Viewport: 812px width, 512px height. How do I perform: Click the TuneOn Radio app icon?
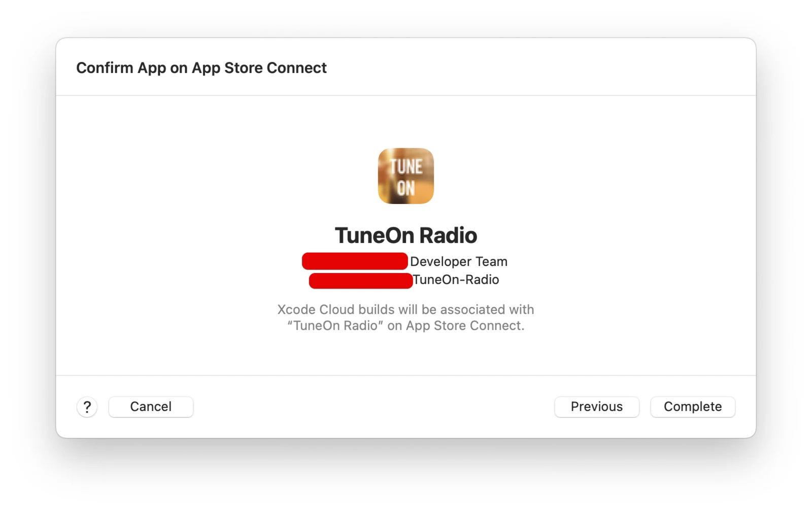[x=406, y=176]
